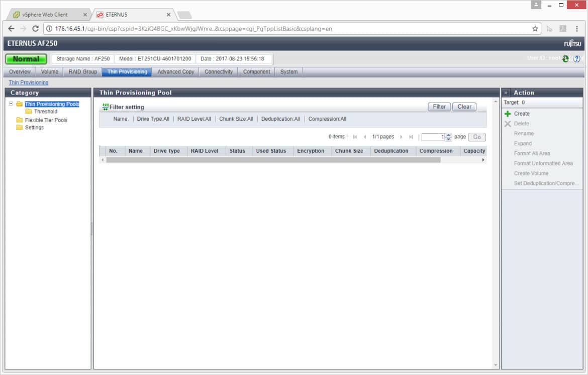Click the browser back arrow
588x375 pixels.
[x=11, y=29]
